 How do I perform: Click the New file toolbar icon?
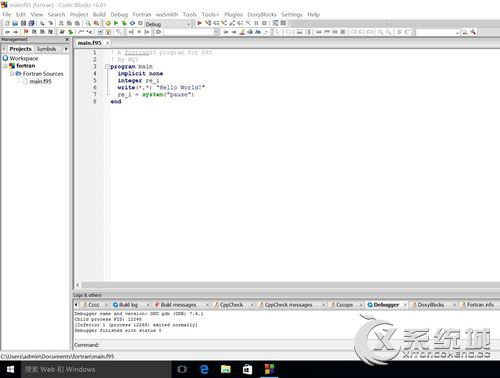tap(7, 23)
